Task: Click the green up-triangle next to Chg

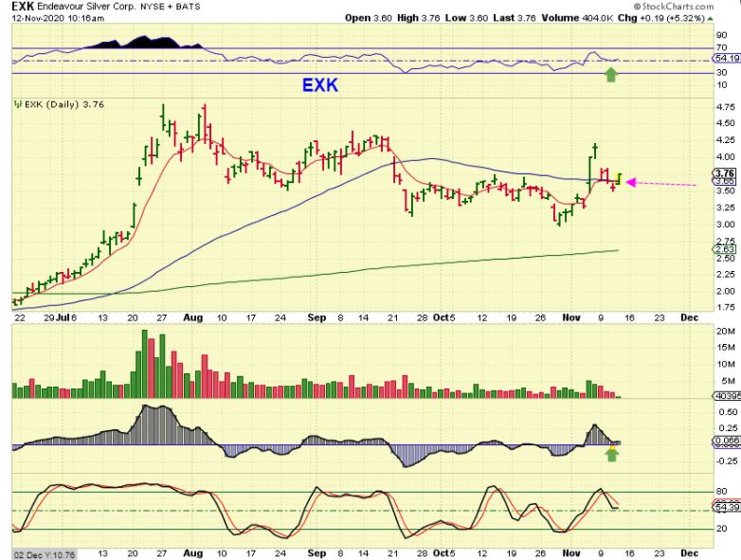Action: click(x=711, y=19)
